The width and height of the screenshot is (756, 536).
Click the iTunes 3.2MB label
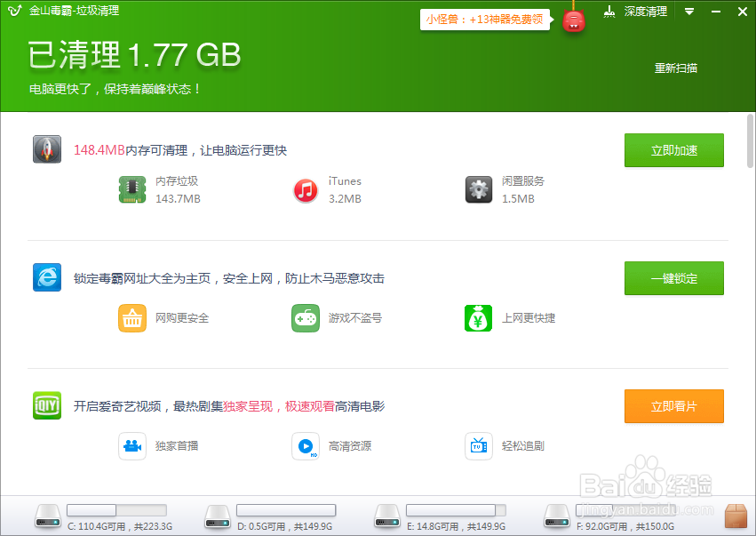click(x=345, y=189)
